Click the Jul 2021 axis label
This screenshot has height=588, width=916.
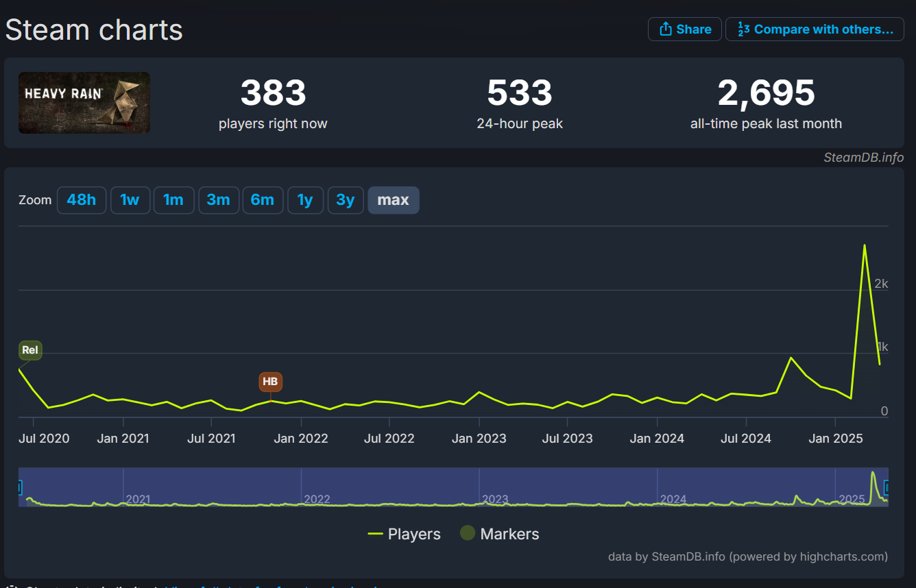coord(211,439)
